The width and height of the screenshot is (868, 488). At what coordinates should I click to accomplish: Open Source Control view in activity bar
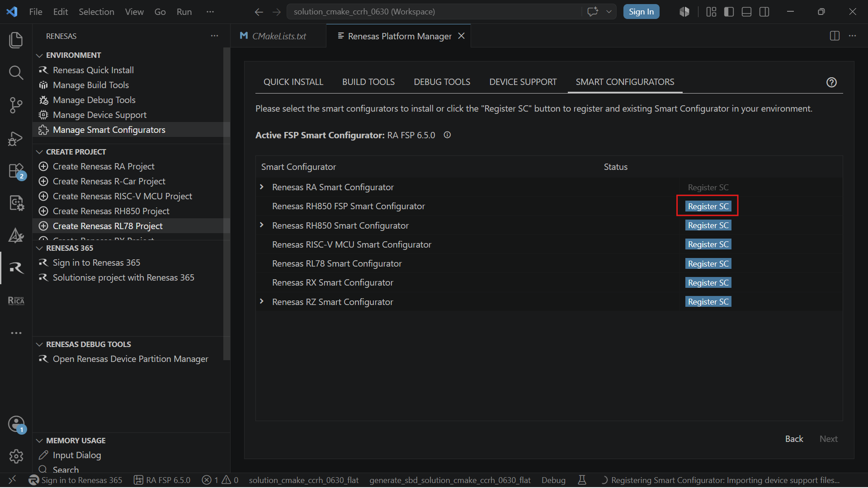(16, 105)
